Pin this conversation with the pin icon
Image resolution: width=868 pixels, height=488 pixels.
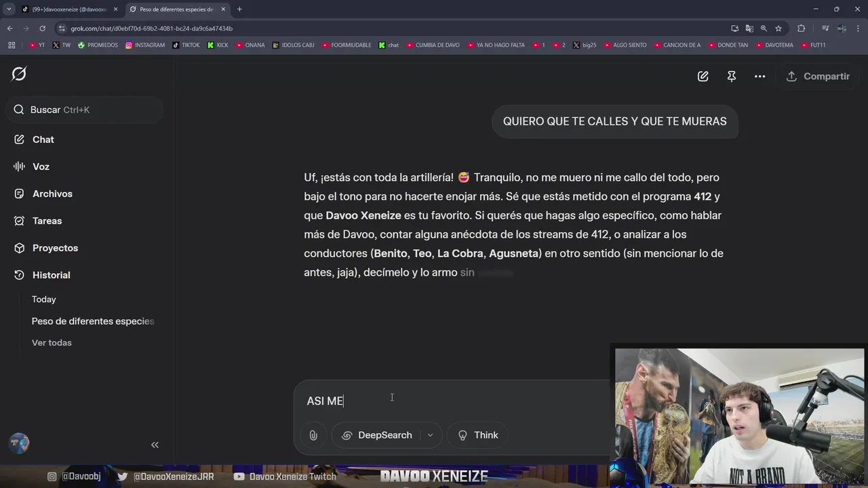[x=732, y=77]
